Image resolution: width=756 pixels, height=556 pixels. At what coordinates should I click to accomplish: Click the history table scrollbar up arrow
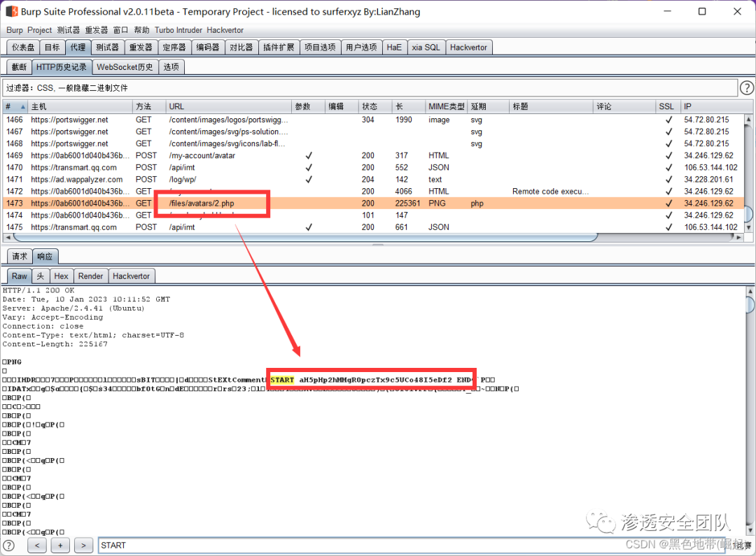[x=748, y=119]
